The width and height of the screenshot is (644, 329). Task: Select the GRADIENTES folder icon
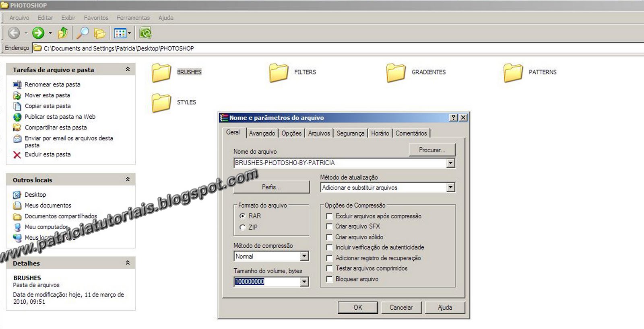click(396, 72)
